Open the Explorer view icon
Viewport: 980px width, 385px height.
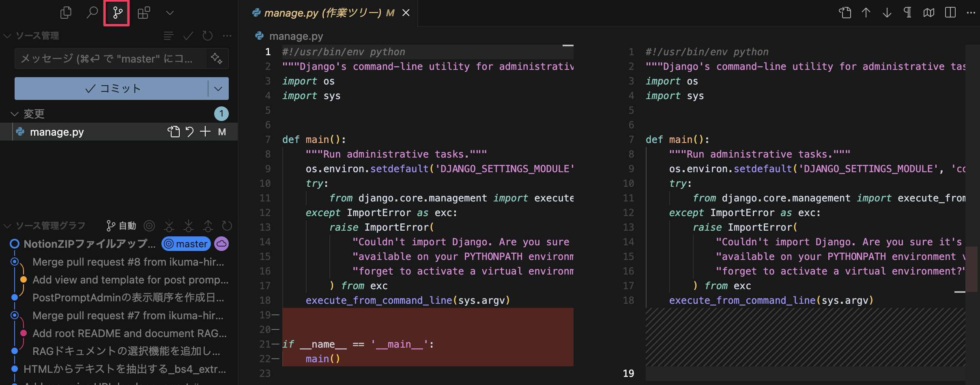click(x=66, y=13)
